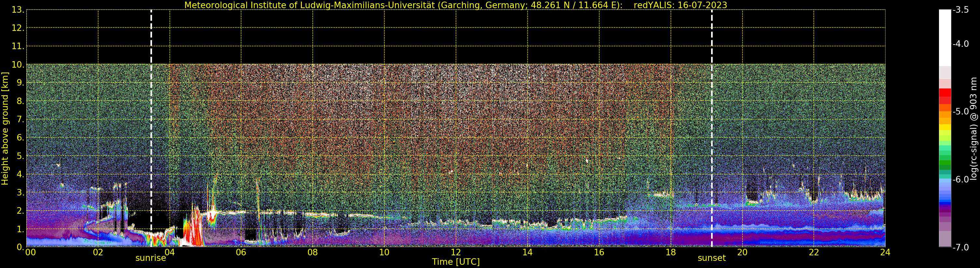Click the colorbar tick label -7.0
The image size is (980, 268).
[x=960, y=248]
